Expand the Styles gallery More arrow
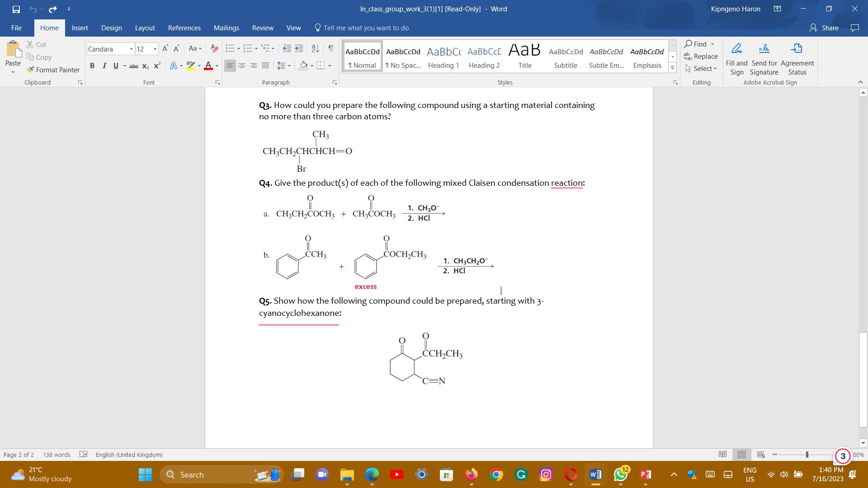This screenshot has width=868, height=488. coord(673,68)
